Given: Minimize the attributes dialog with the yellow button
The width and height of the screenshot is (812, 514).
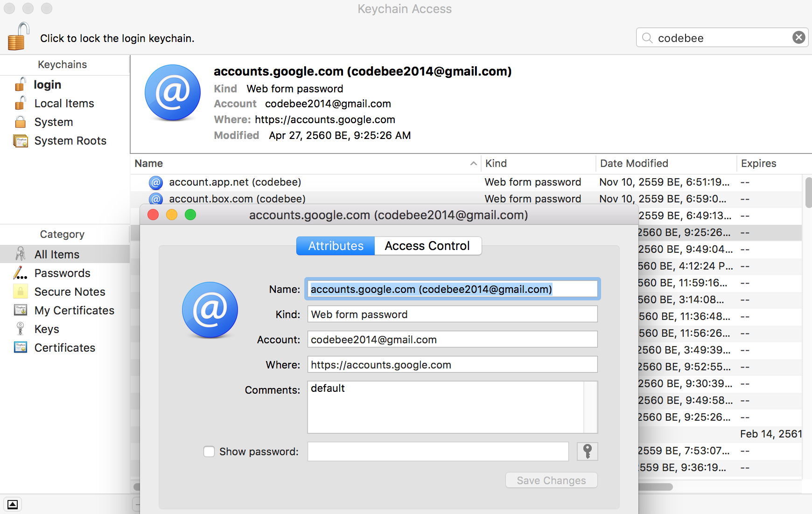Looking at the screenshot, I should (x=172, y=215).
